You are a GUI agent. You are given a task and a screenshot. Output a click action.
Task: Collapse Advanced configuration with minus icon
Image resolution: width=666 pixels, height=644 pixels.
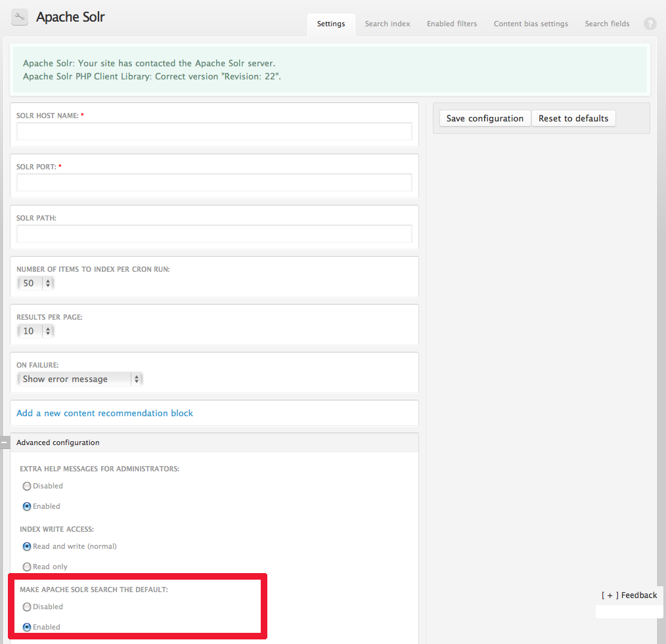click(x=4, y=442)
